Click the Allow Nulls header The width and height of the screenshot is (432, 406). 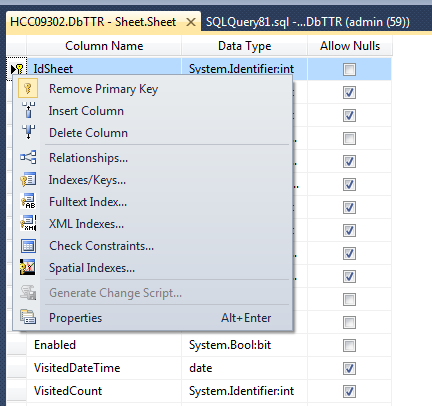coord(350,46)
